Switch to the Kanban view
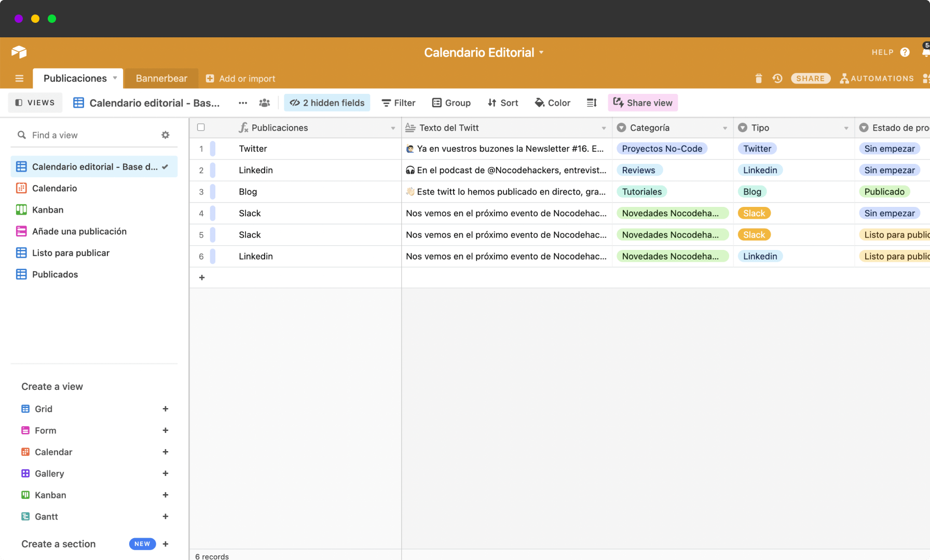 (48, 209)
